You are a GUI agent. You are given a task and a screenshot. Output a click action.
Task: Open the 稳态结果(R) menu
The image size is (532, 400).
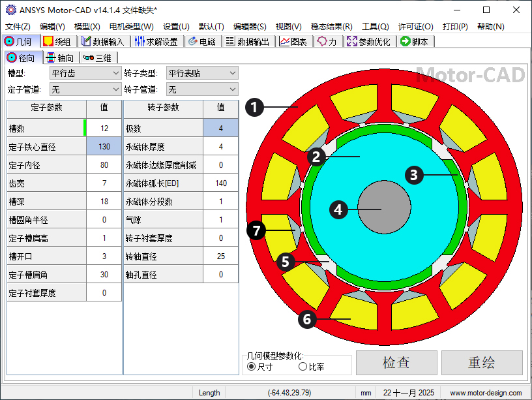332,27
